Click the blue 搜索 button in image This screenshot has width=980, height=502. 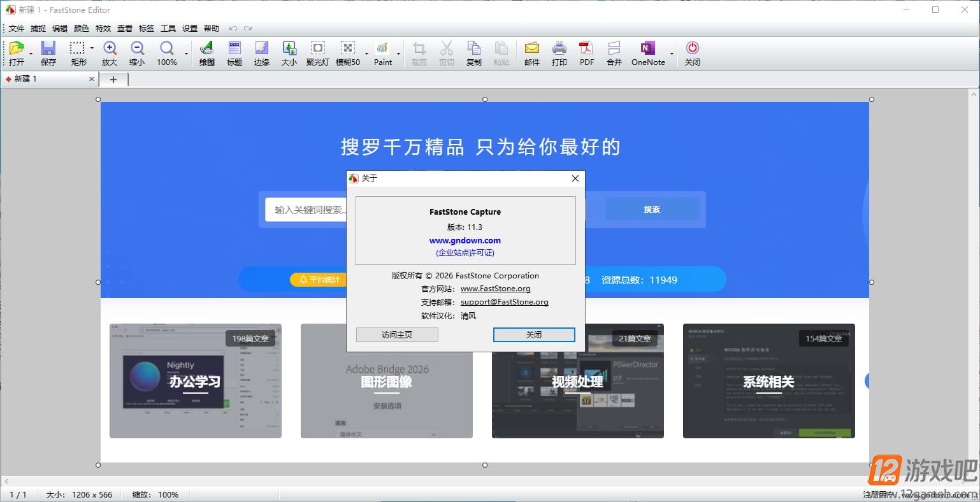[652, 209]
